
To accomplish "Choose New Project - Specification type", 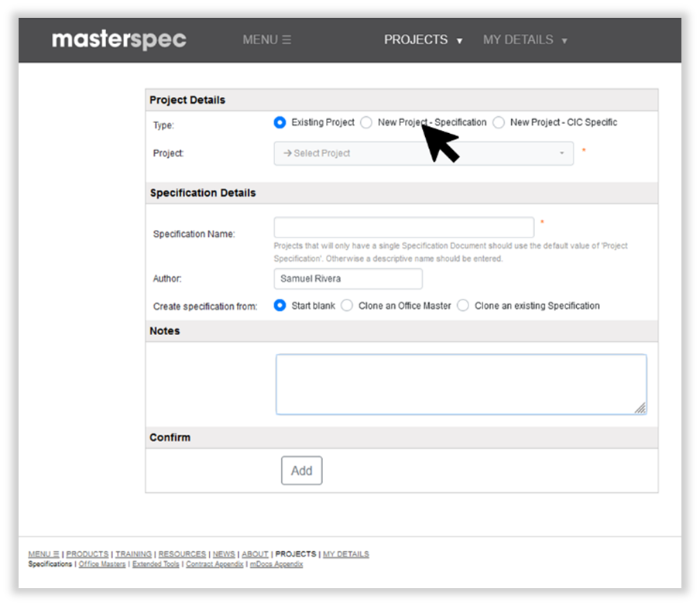I will [x=365, y=122].
